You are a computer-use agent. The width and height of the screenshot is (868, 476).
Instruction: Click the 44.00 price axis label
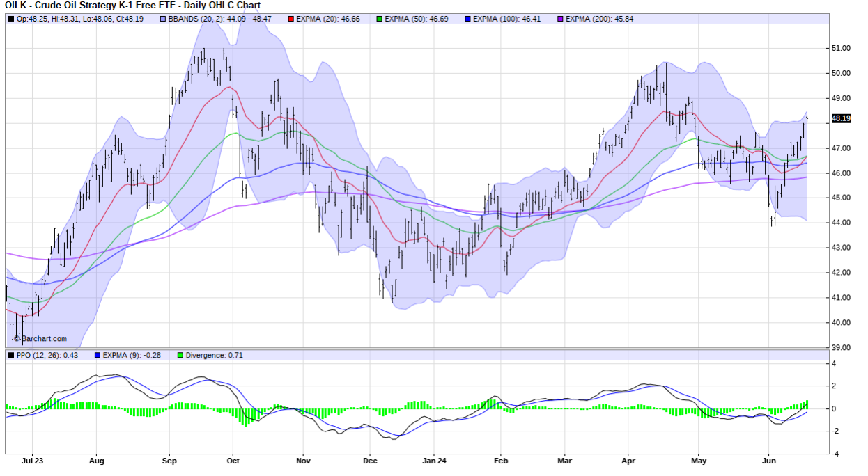point(842,223)
